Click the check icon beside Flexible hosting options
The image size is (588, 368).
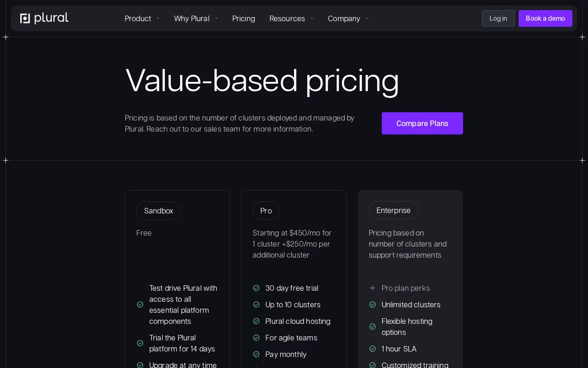pos(373,327)
